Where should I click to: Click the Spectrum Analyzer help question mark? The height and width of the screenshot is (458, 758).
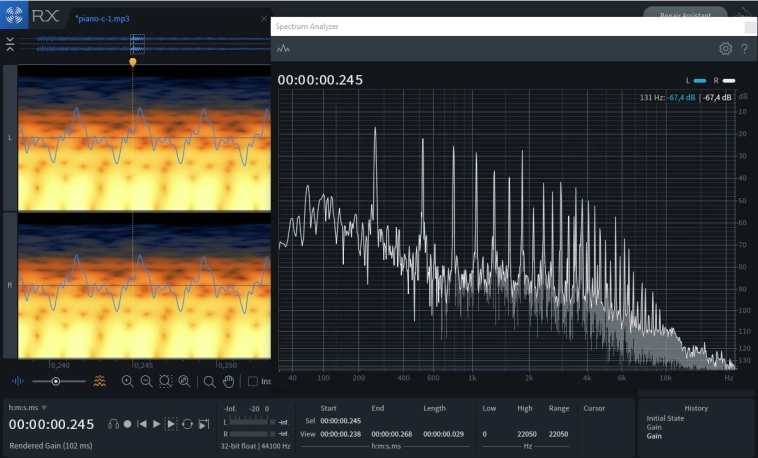[x=744, y=48]
